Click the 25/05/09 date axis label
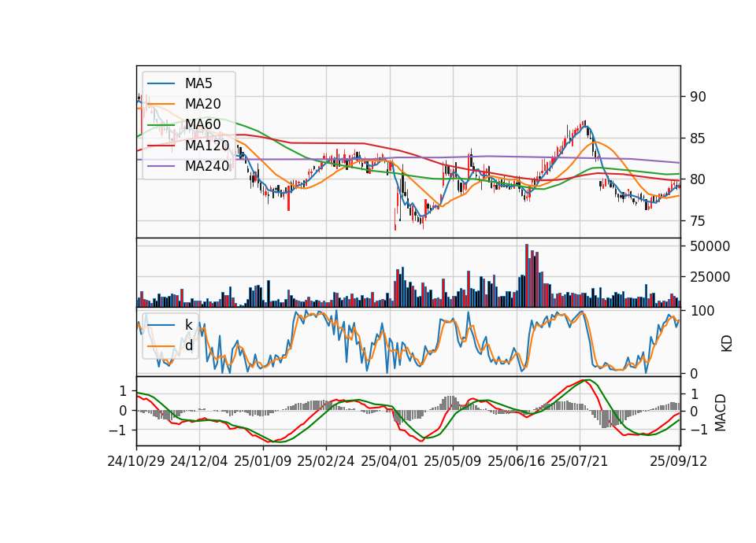756x543 pixels. point(453,461)
